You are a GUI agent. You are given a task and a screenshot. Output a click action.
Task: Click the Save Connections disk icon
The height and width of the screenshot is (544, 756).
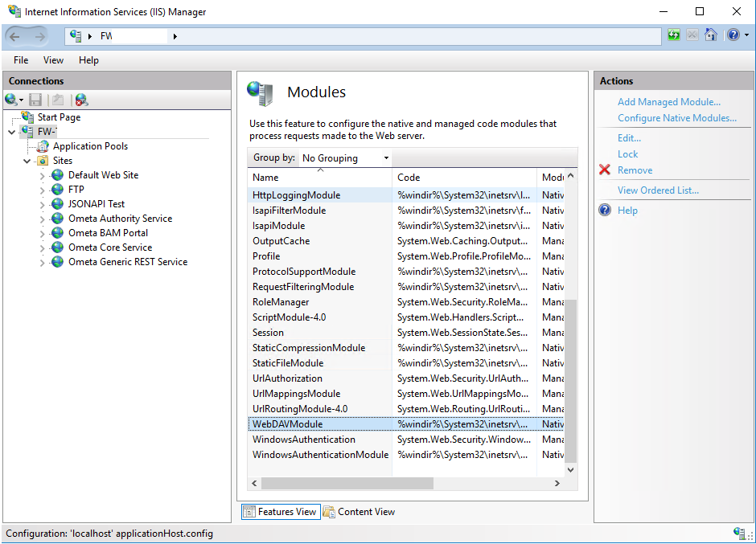(x=34, y=99)
